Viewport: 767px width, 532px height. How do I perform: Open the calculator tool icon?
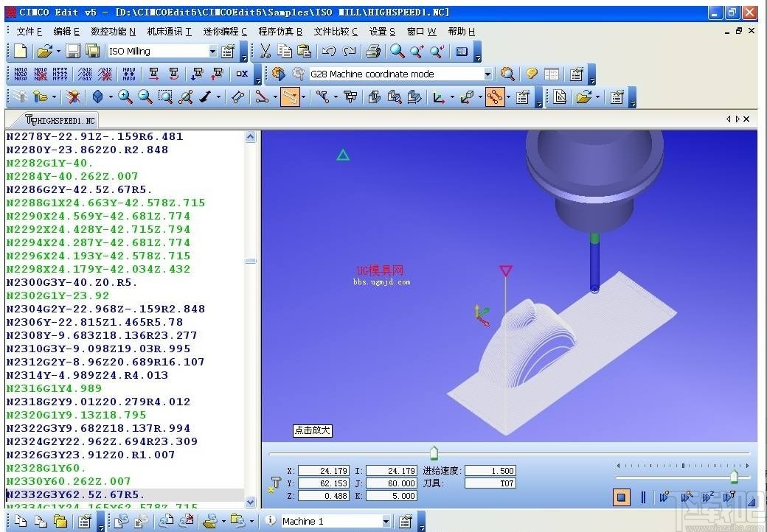pyautogui.click(x=461, y=52)
